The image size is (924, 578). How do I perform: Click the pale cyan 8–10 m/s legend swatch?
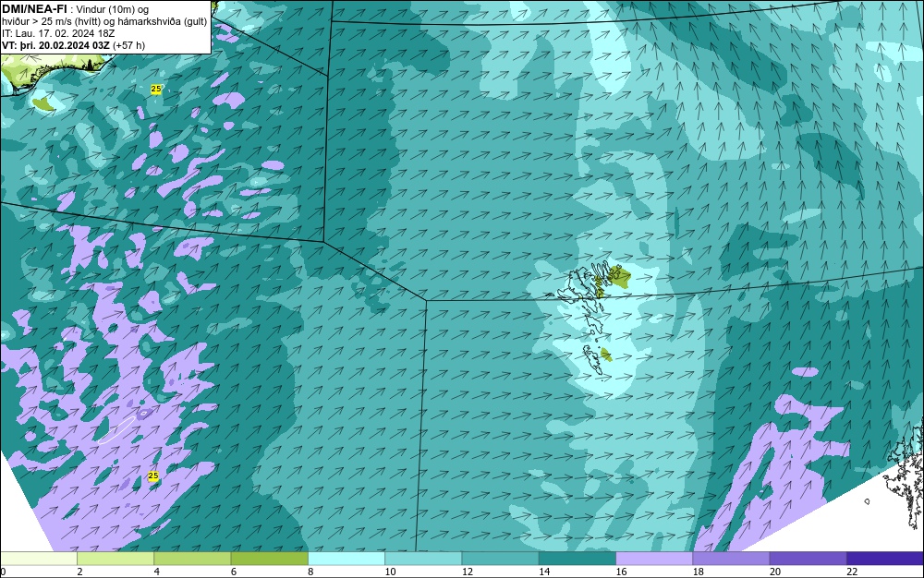pos(346,559)
